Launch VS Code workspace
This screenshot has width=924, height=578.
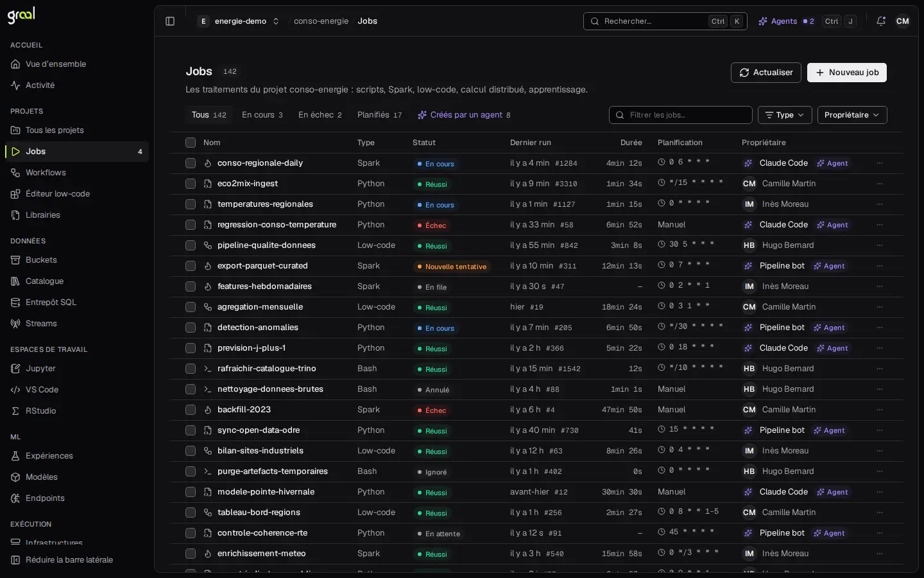click(x=77, y=390)
